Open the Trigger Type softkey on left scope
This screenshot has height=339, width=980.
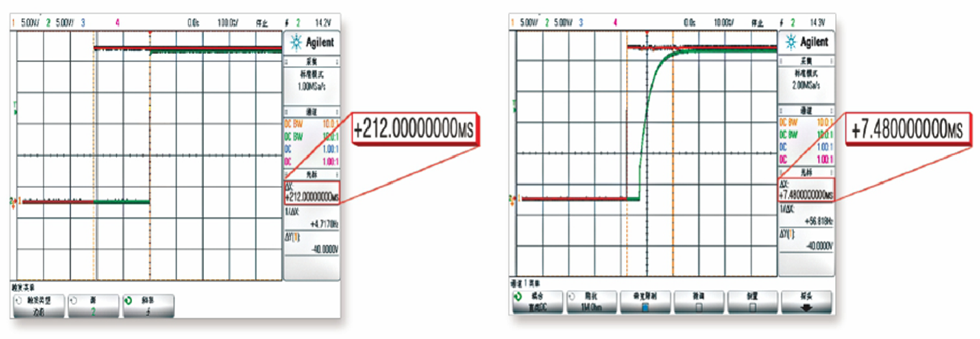tap(39, 305)
